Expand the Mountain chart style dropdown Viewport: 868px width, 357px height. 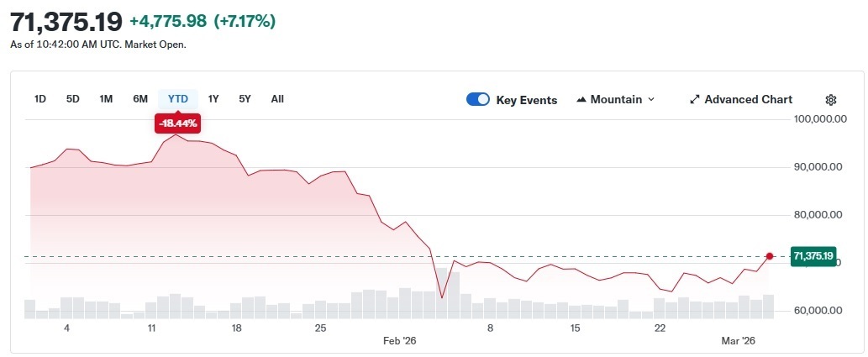pos(615,100)
